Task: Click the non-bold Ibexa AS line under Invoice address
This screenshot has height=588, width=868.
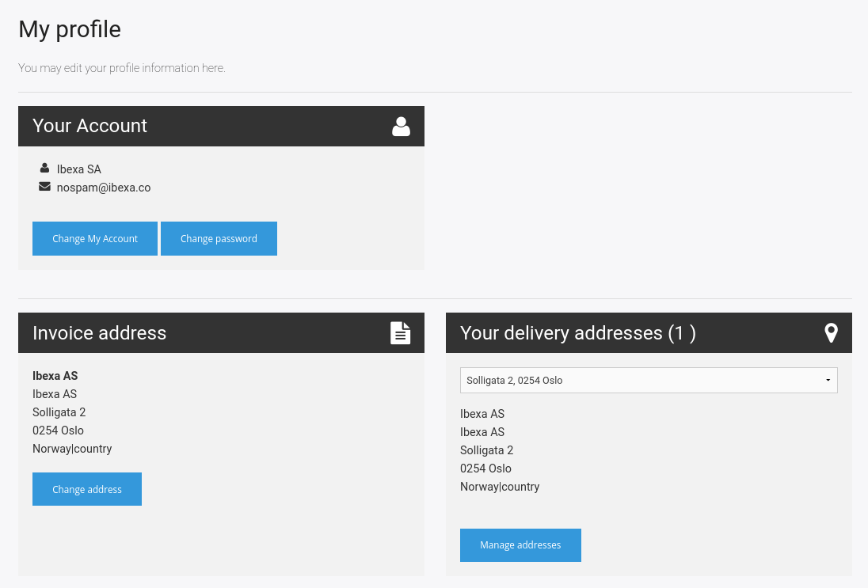Action: pyautogui.click(x=55, y=394)
